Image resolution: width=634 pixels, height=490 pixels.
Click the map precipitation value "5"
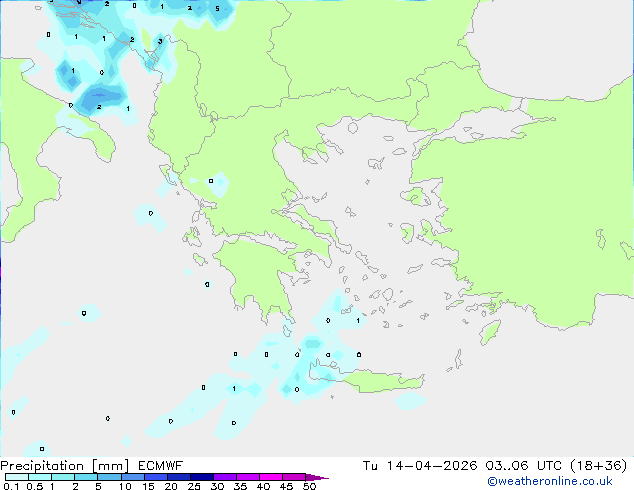[217, 8]
